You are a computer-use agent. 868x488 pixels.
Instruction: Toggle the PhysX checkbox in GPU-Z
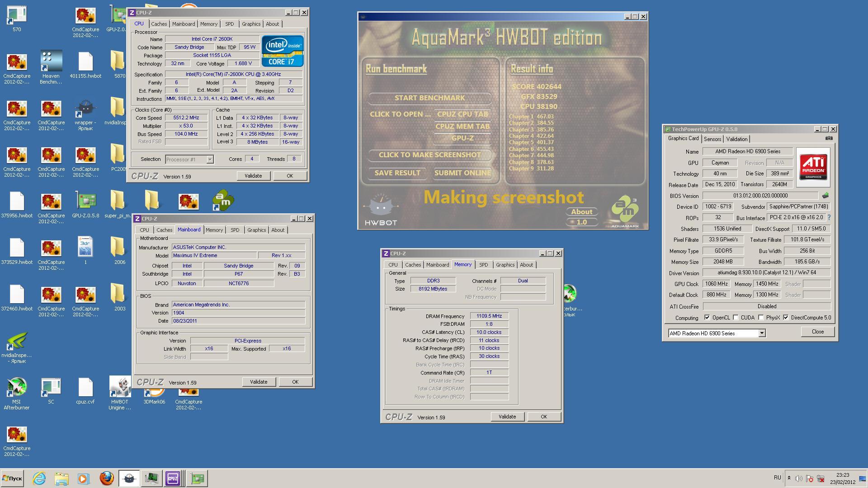coord(761,318)
